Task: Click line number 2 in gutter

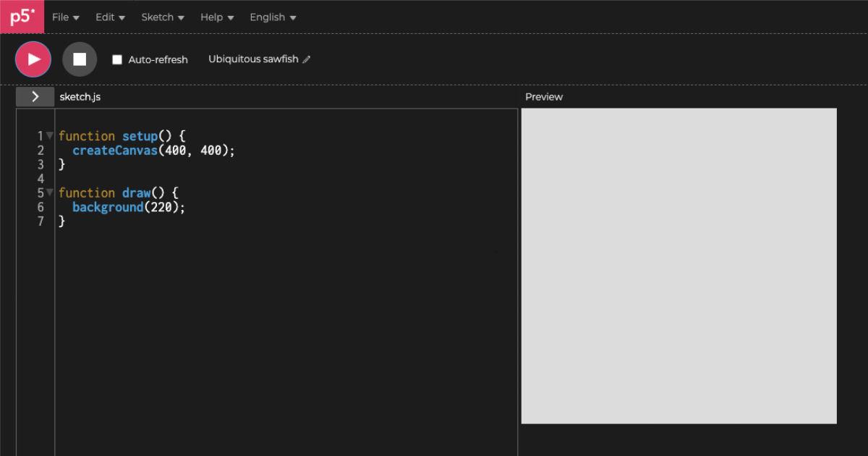Action: [x=41, y=151]
